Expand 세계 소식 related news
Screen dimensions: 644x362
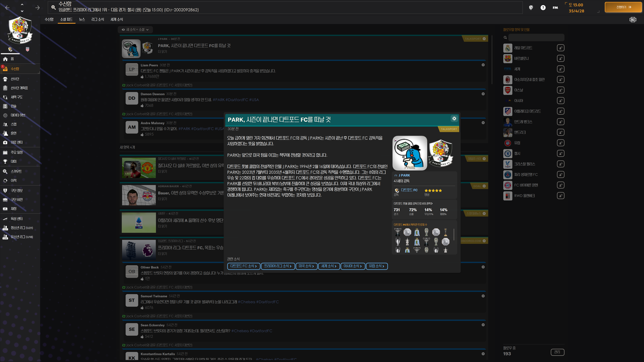329,266
